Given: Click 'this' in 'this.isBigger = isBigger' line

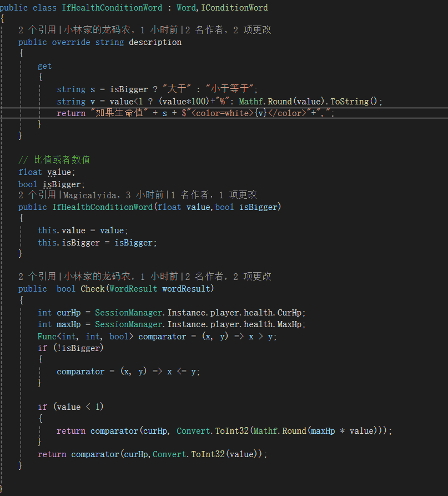Looking at the screenshot, I should coord(47,243).
